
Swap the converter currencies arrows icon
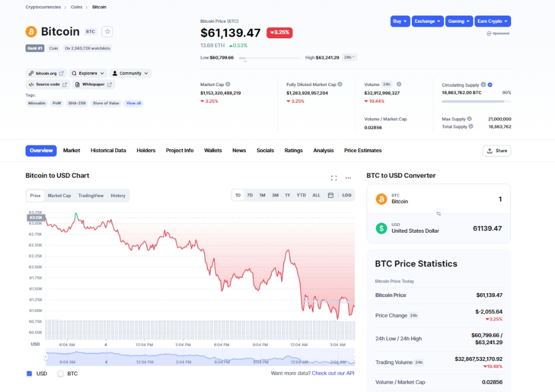[x=438, y=214]
